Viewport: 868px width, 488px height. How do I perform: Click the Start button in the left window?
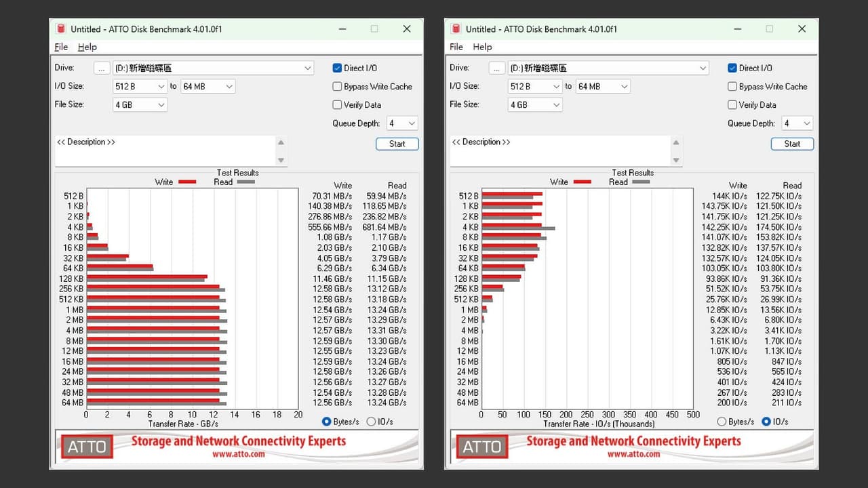coord(397,144)
